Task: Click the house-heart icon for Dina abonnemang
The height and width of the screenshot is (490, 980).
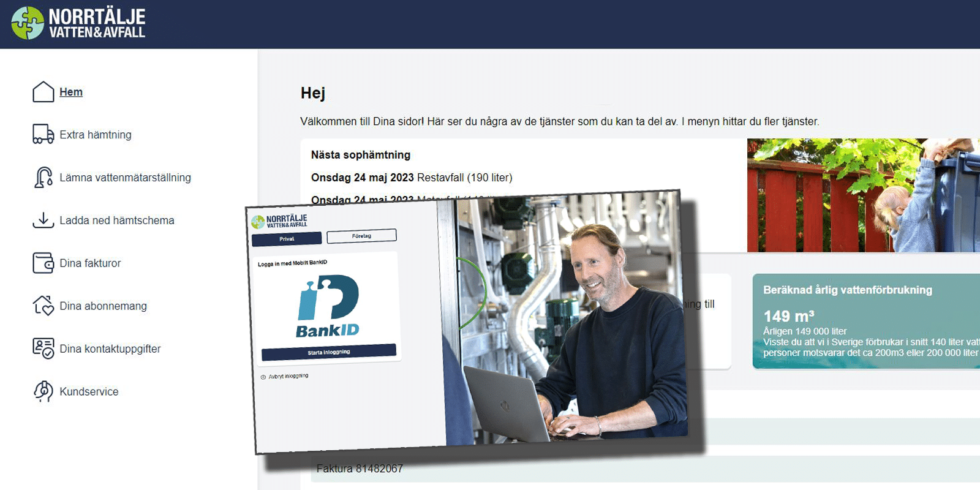Action: pyautogui.click(x=43, y=306)
